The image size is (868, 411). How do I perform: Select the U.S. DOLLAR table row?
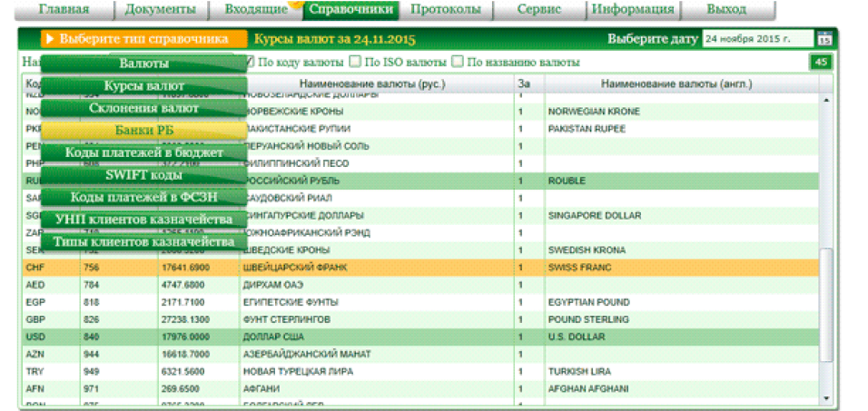[418, 337]
